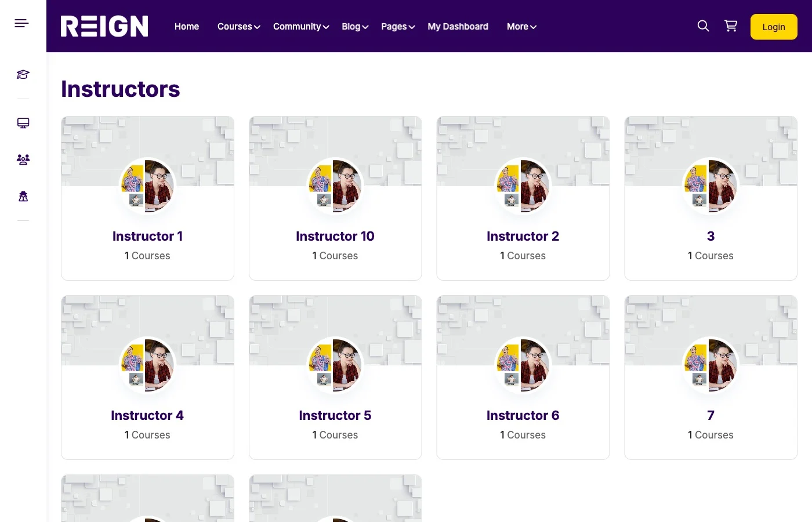
Task: Open the search icon in header
Action: click(703, 26)
